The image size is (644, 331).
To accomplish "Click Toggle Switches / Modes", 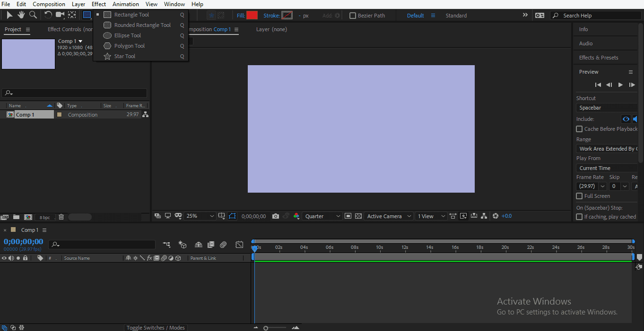I will coord(156,327).
